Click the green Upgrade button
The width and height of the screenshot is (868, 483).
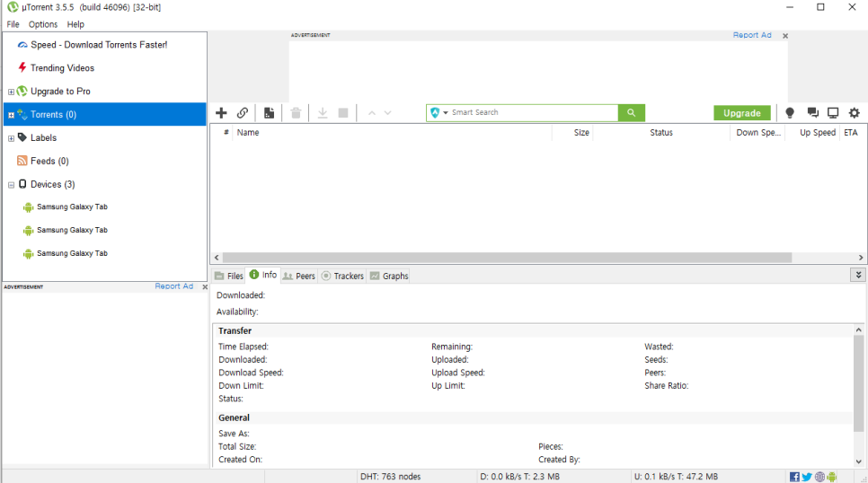[742, 113]
